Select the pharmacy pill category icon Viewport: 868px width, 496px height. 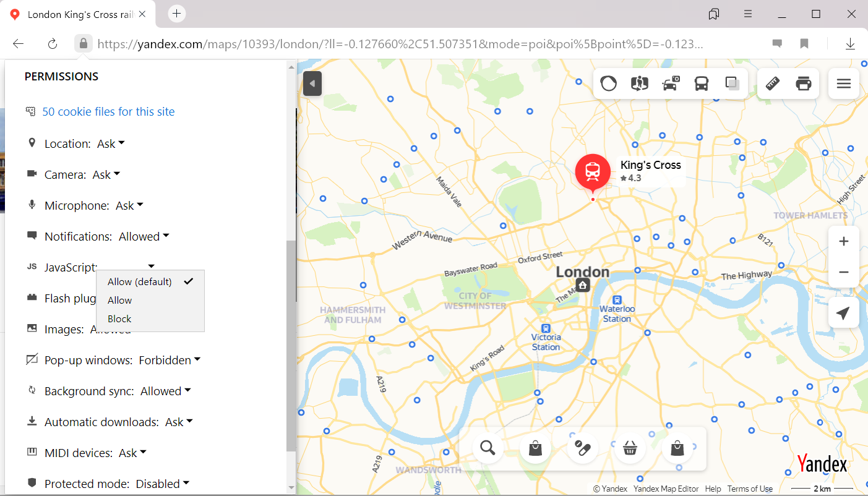[x=583, y=448]
